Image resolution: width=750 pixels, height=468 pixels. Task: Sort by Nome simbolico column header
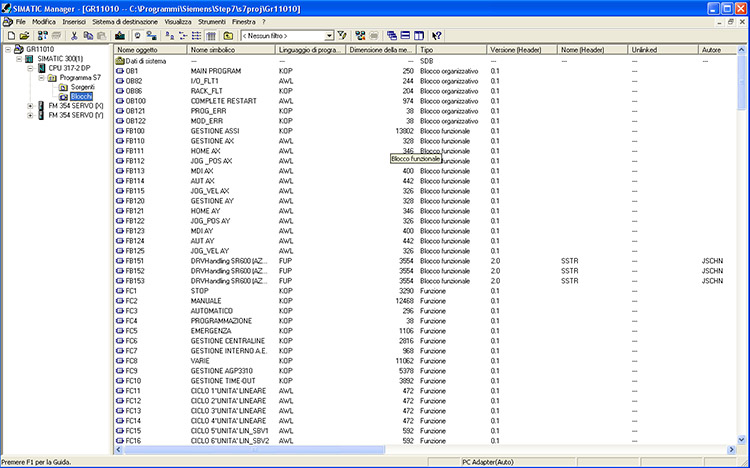(231, 50)
